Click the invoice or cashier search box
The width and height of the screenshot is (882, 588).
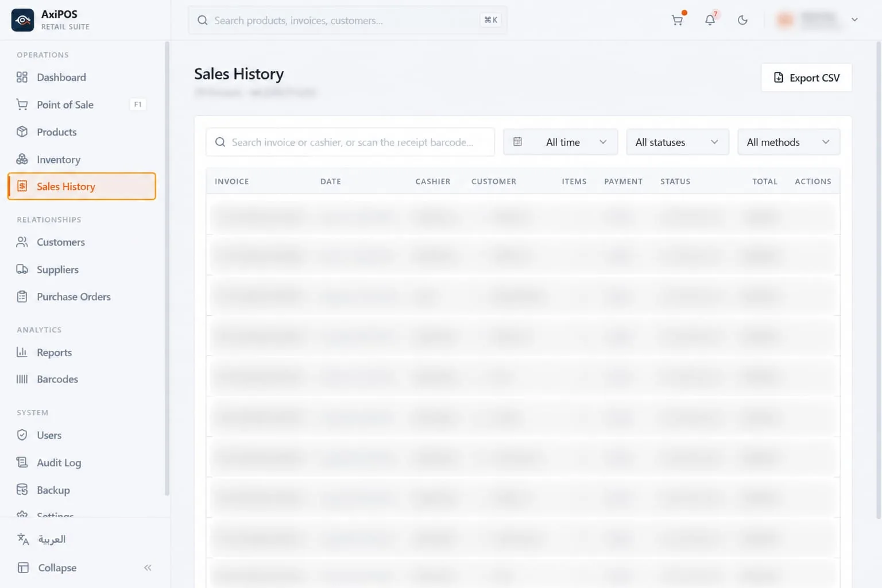tap(350, 142)
